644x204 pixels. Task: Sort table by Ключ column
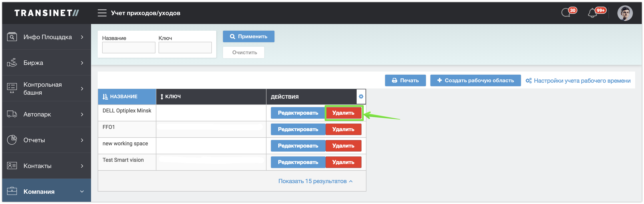173,96
